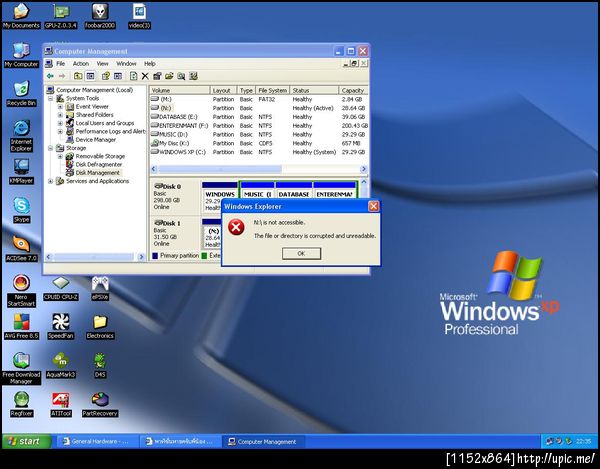Switch to Computer Management taskbar button
The width and height of the screenshot is (600, 469).
pos(264,441)
